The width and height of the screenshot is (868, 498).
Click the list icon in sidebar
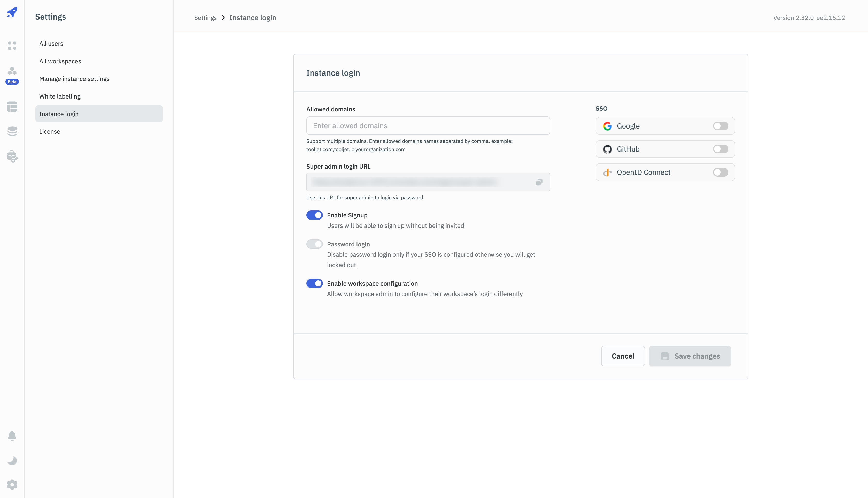12,107
